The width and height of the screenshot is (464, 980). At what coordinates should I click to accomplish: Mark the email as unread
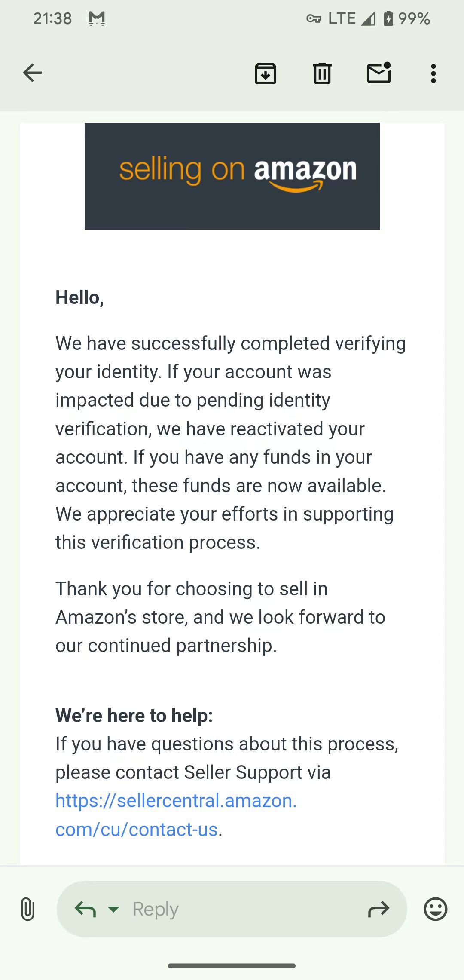click(379, 73)
